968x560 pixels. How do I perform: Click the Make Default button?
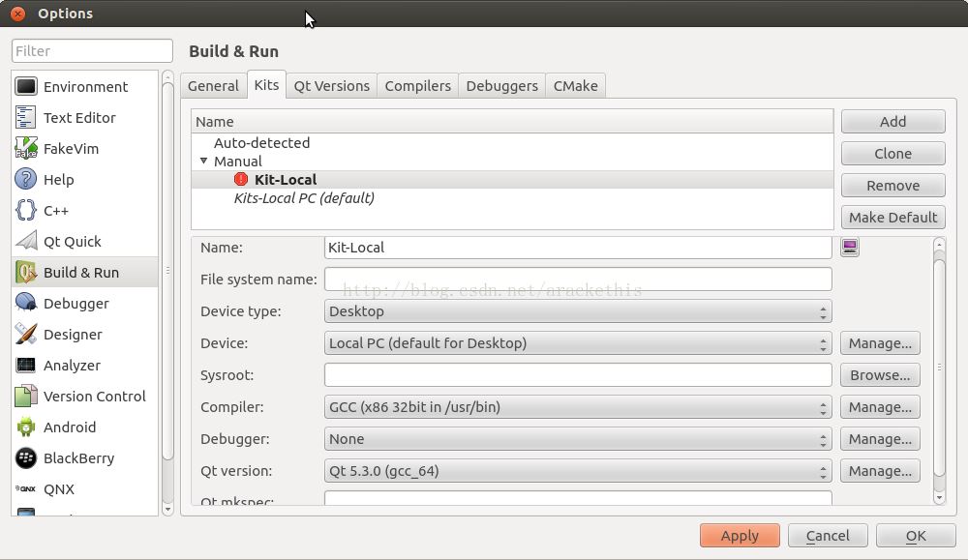[892, 218]
